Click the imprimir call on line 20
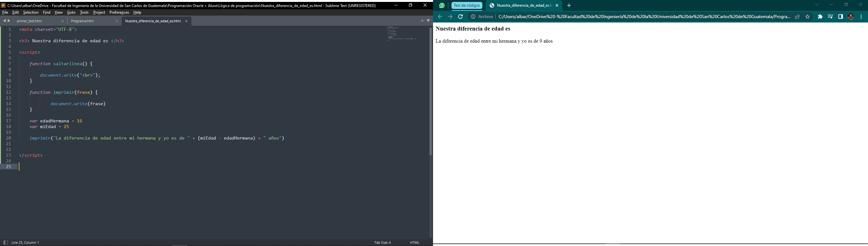This screenshot has width=868, height=246. click(157, 138)
